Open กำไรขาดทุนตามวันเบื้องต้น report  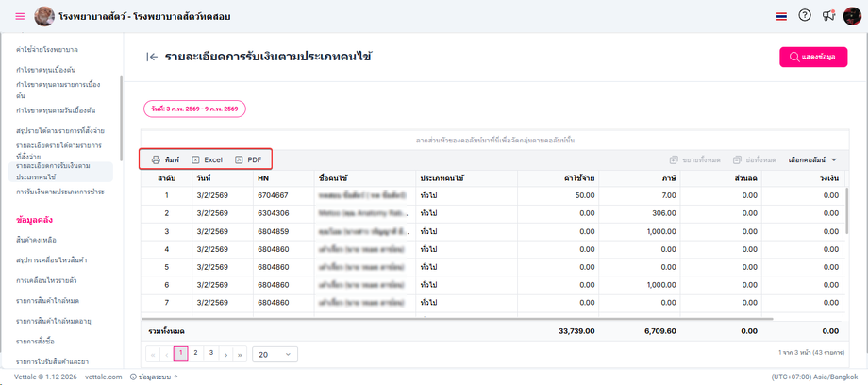pos(56,110)
